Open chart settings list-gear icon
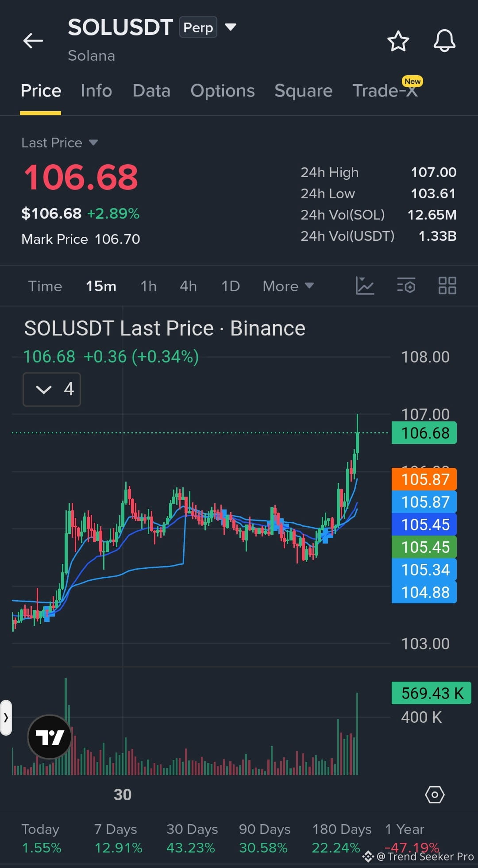Image resolution: width=478 pixels, height=868 pixels. coord(406,285)
